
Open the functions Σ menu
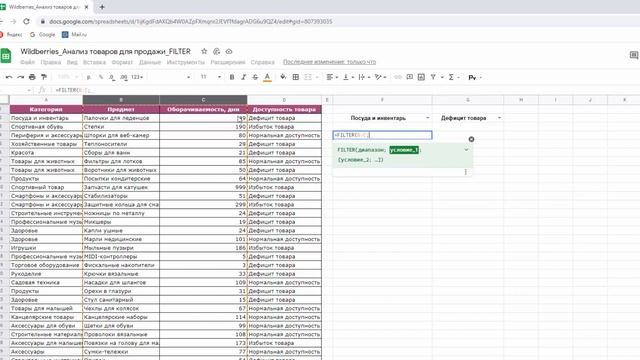[x=451, y=77]
